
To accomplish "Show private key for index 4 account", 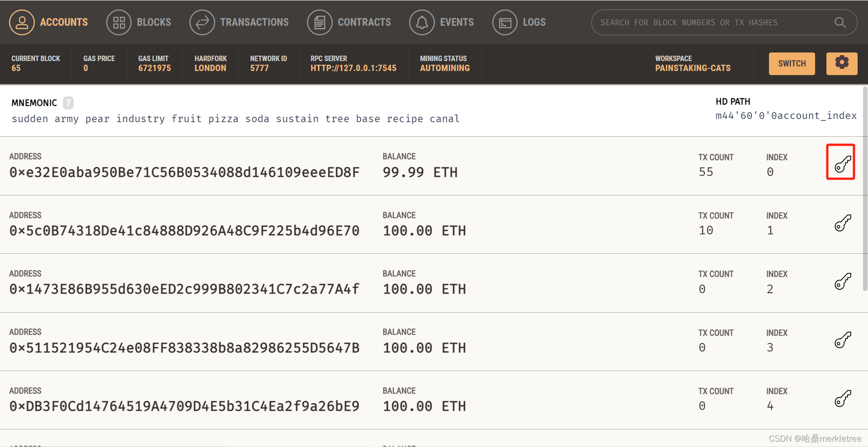I will (x=843, y=398).
